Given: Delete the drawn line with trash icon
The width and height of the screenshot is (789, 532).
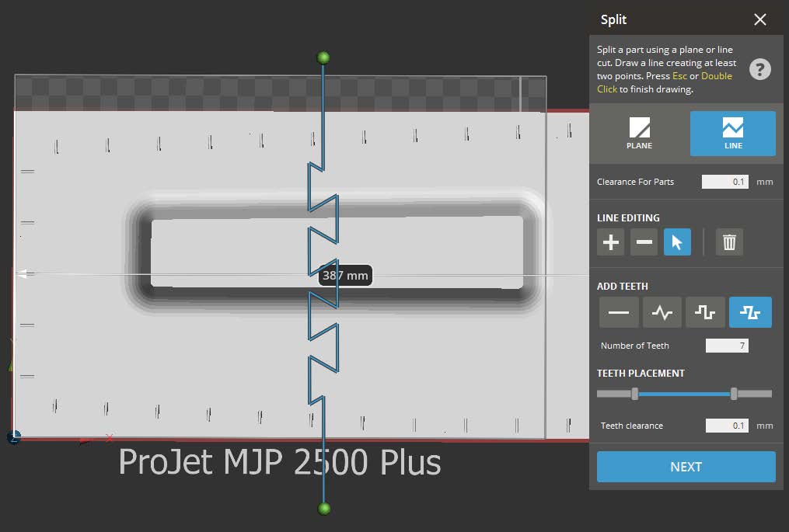Looking at the screenshot, I should point(728,242).
